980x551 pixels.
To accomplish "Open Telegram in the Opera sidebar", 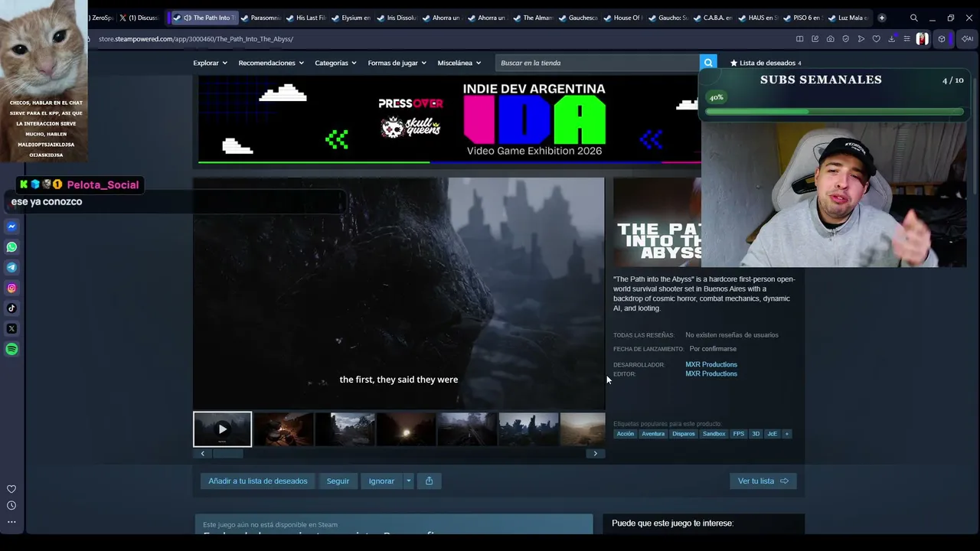I will pyautogui.click(x=11, y=267).
